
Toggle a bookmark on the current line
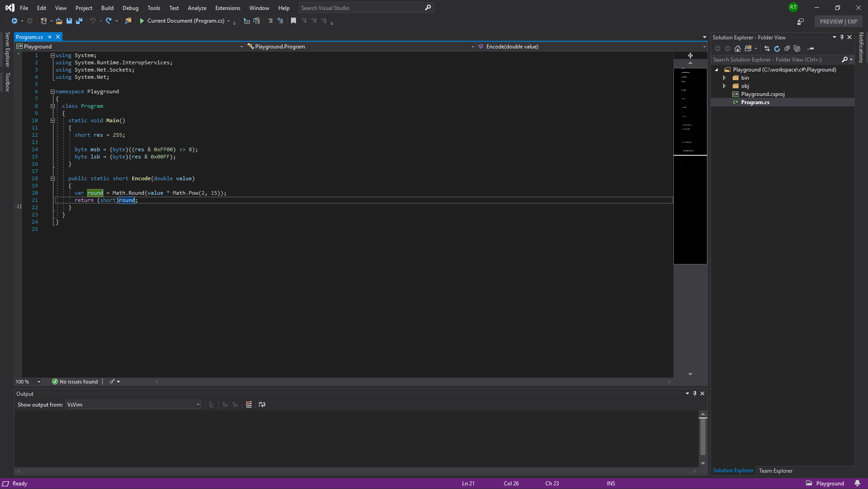(x=293, y=21)
